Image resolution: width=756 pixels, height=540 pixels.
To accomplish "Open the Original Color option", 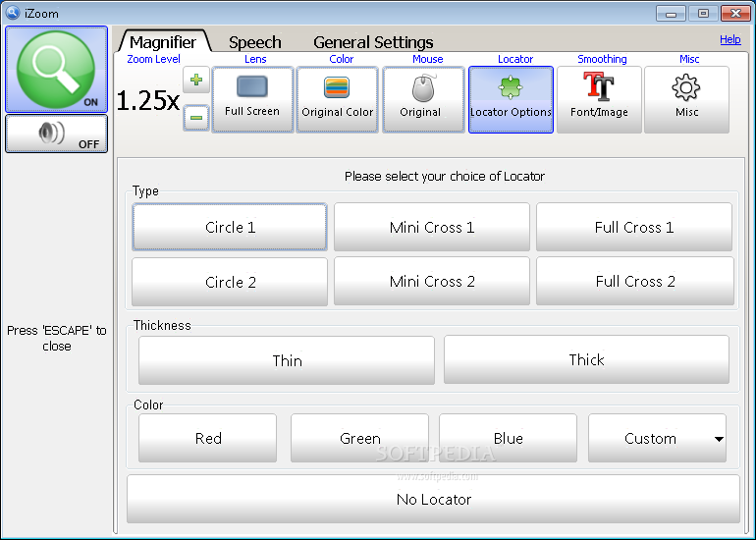I will click(x=338, y=100).
